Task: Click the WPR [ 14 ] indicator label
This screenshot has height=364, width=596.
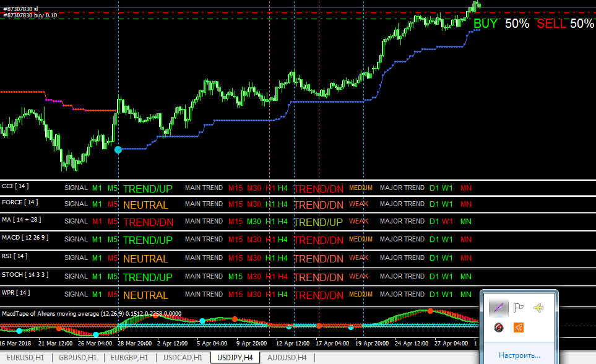Action: point(15,292)
